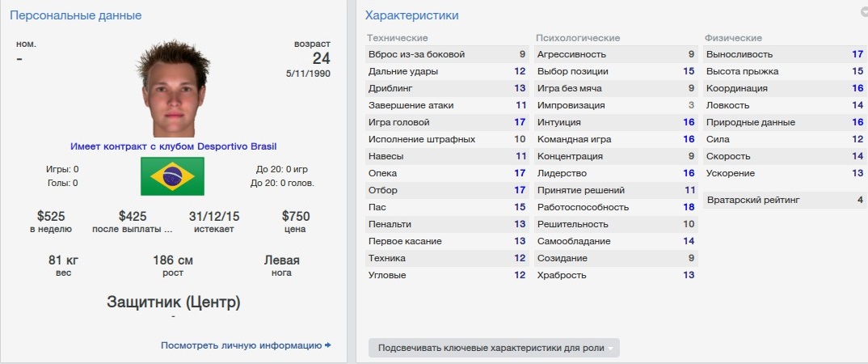
Task: Open the Персональные данные panel heading
Action: coord(76,15)
